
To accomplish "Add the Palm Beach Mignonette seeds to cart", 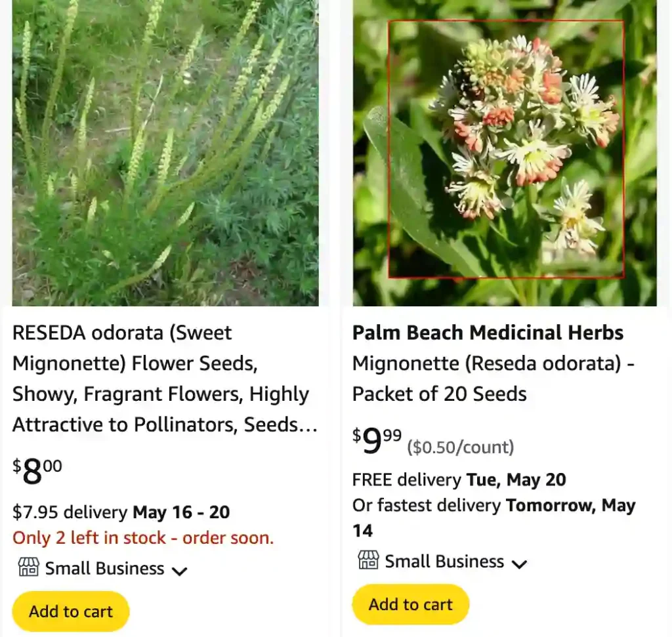I will [409, 604].
